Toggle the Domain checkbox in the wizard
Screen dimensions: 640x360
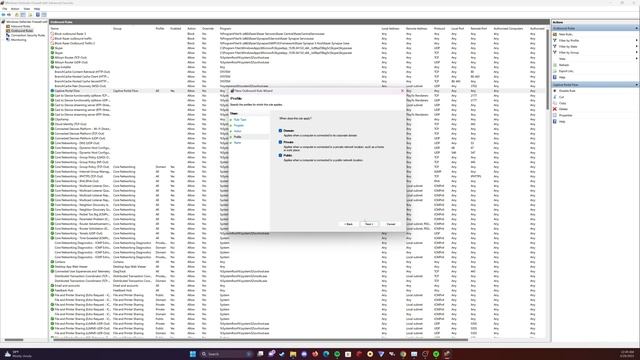(x=280, y=131)
